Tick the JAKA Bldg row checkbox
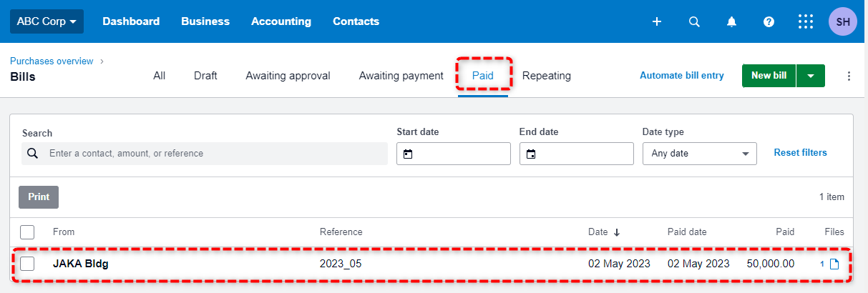This screenshot has width=868, height=293. pyautogui.click(x=27, y=264)
